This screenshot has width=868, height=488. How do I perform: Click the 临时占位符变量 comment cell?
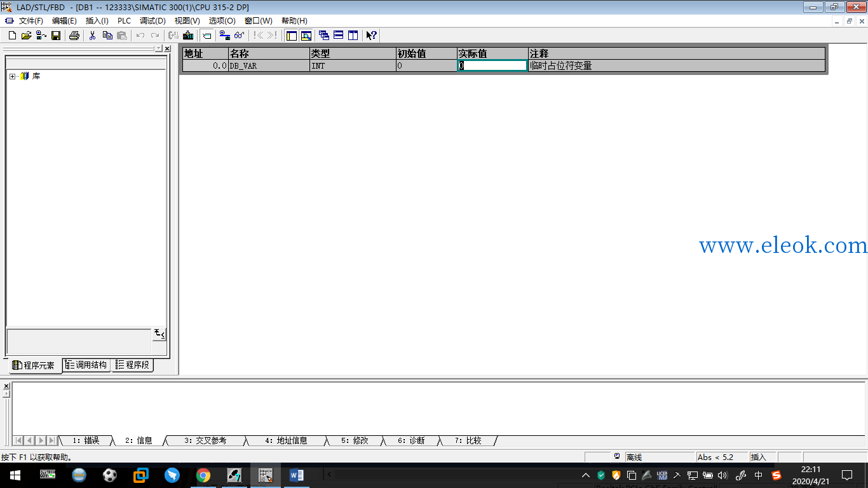pos(677,65)
